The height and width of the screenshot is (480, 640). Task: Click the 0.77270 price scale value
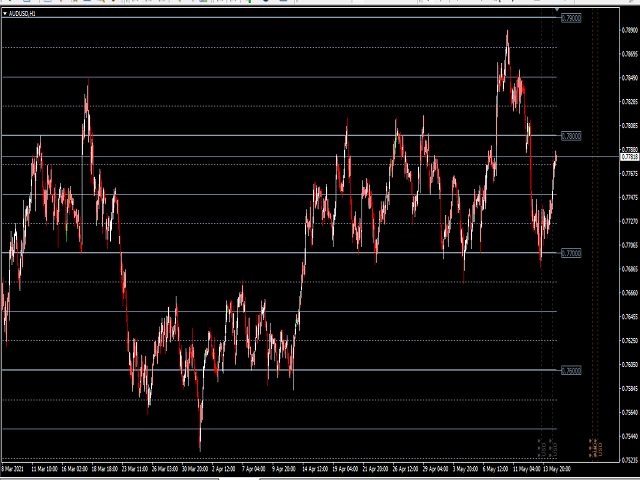point(629,222)
